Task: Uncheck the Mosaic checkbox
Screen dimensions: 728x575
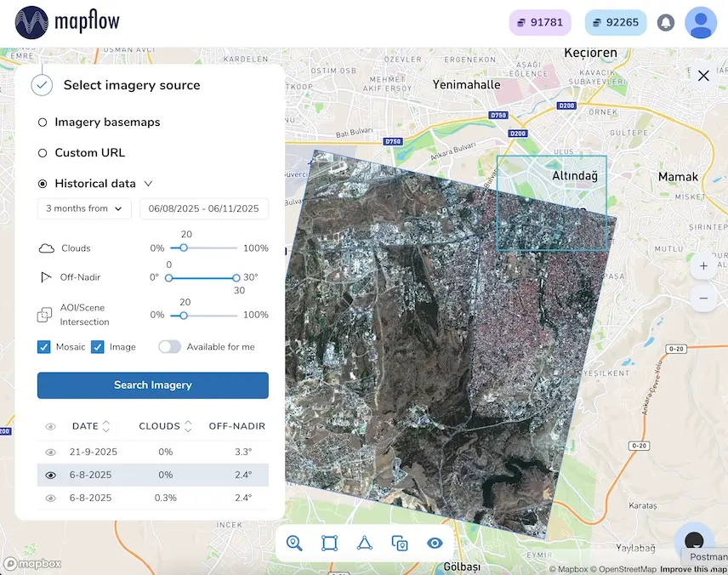Action: [44, 347]
